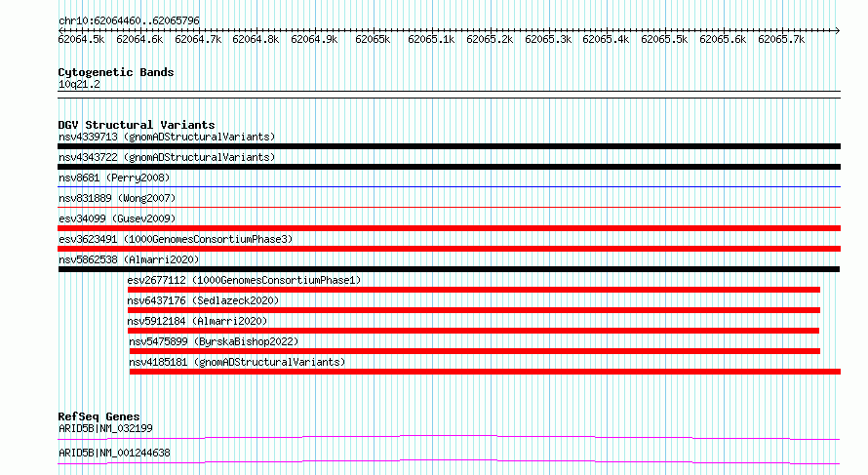
Task: Open esv3623491 1000GenomesConsortiumPhase3 variant
Action: 176,239
